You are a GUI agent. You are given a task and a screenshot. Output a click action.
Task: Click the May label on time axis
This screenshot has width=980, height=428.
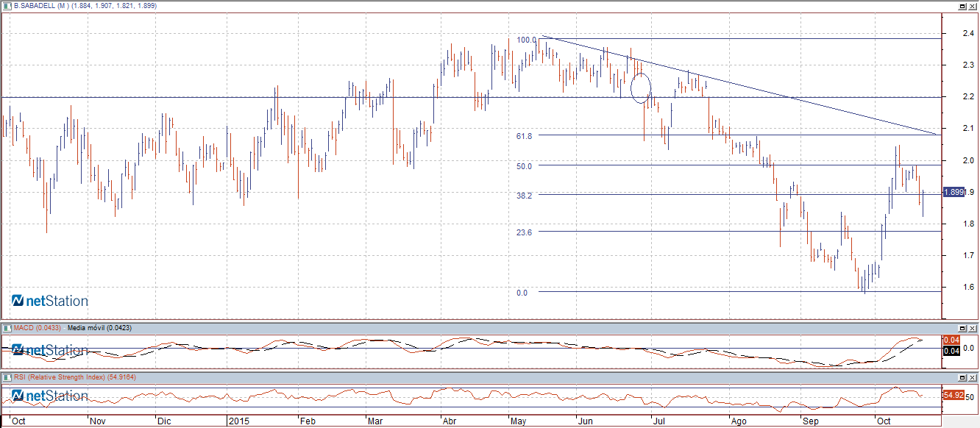(x=518, y=421)
